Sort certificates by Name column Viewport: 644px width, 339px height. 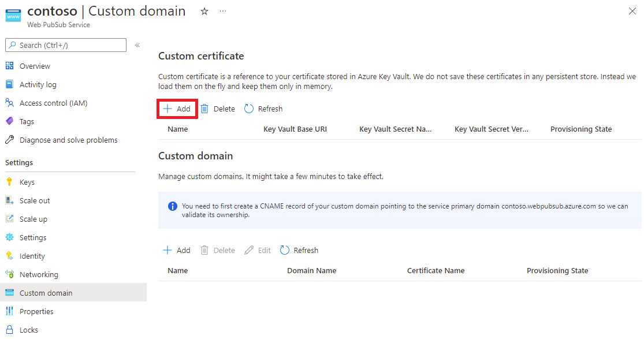coord(178,129)
